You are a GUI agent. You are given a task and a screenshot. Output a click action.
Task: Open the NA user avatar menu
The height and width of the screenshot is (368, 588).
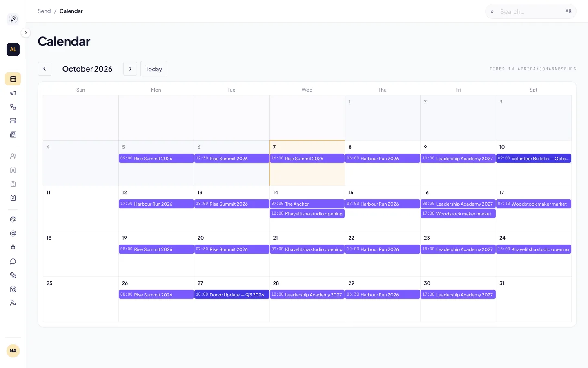[13, 351]
